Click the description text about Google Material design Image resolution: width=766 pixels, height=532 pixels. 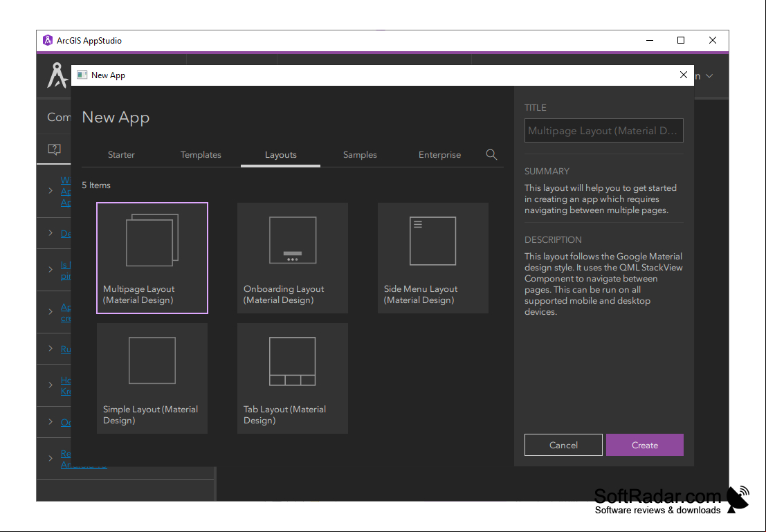(603, 284)
